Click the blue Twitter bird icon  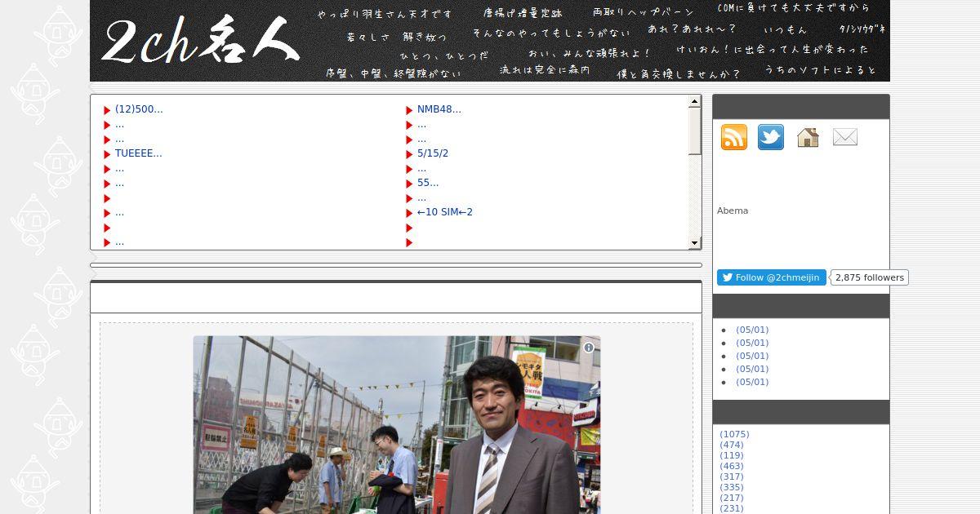[x=770, y=137]
